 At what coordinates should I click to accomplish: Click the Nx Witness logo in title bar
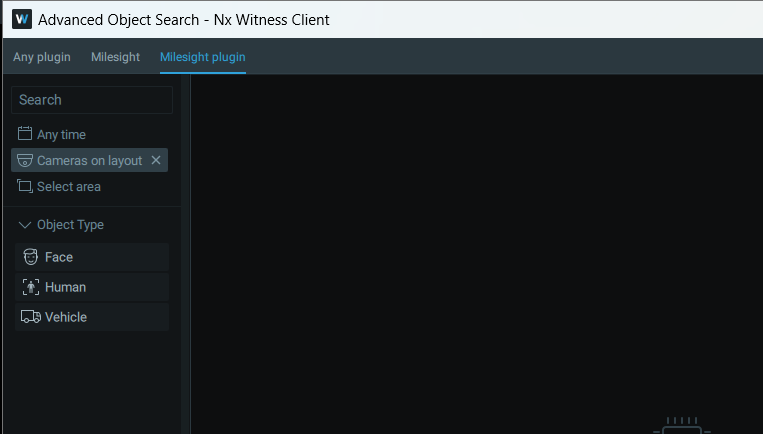click(x=22, y=19)
